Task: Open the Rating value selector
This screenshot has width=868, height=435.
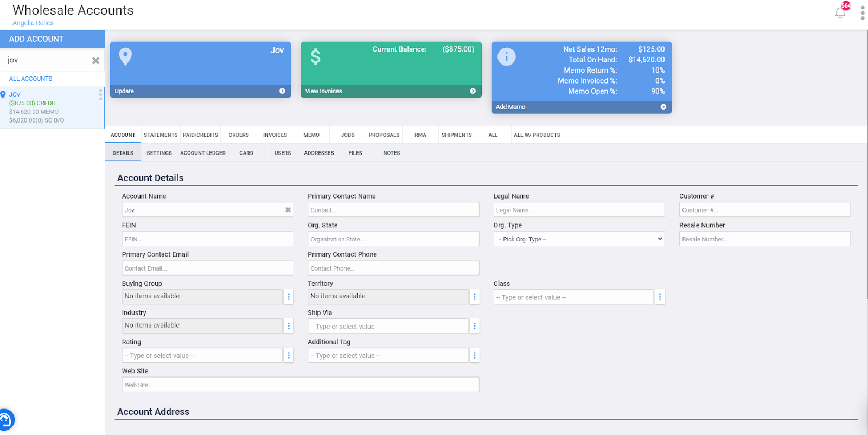Action: 202,356
